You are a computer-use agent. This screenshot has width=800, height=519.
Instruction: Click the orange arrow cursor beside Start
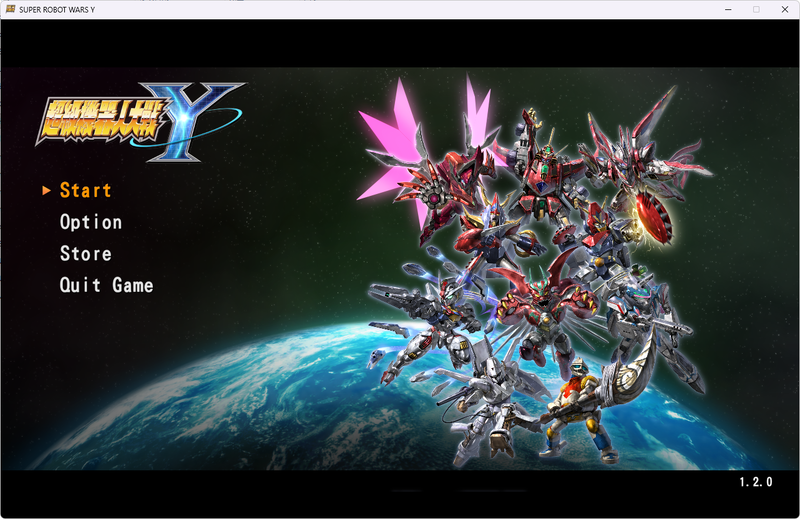[x=46, y=190]
